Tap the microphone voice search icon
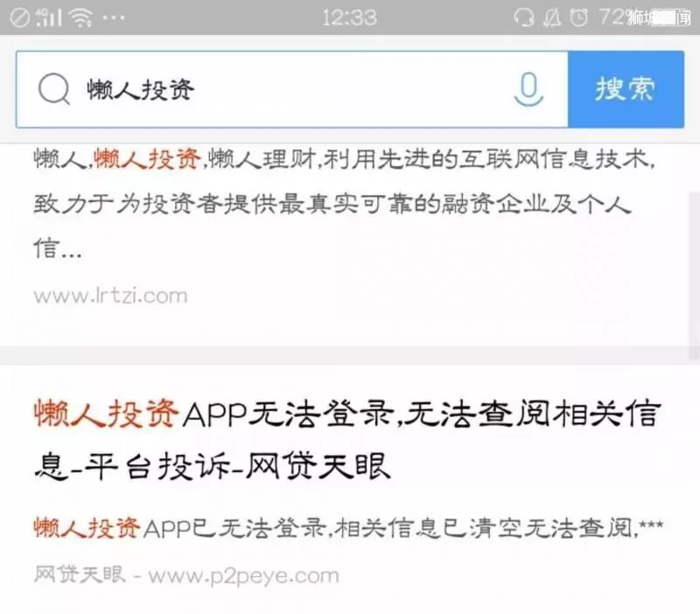This screenshot has height=614, width=700. [528, 89]
